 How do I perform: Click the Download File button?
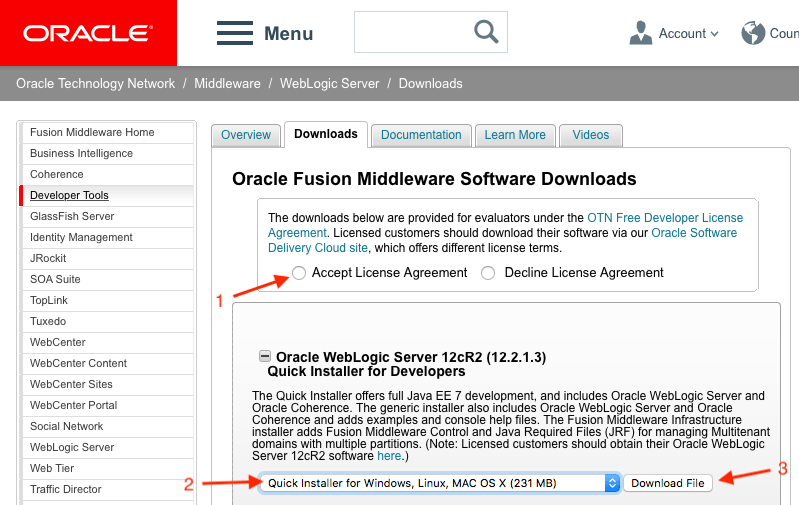point(668,483)
